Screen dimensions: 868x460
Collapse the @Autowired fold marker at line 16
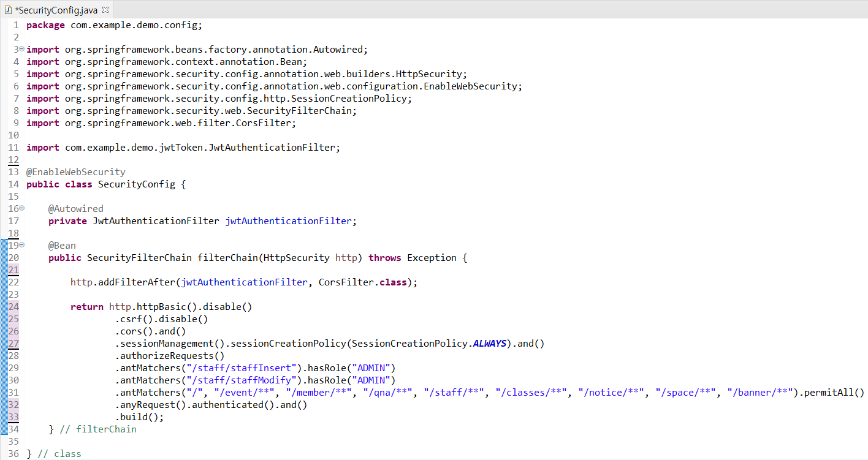(22, 208)
